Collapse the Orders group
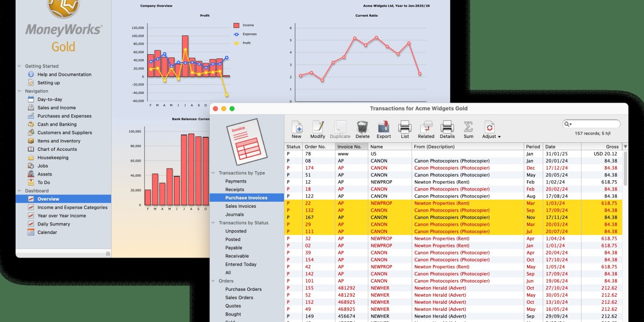Screen dimensions: 644x322 tap(214, 281)
